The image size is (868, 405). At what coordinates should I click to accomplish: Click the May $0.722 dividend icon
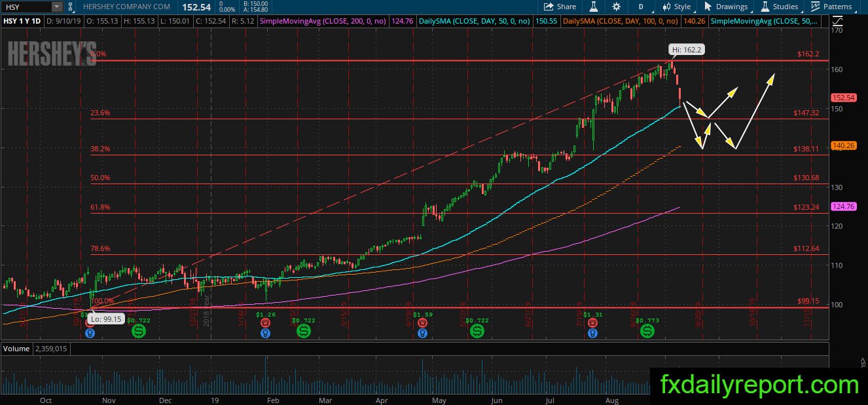click(x=477, y=331)
